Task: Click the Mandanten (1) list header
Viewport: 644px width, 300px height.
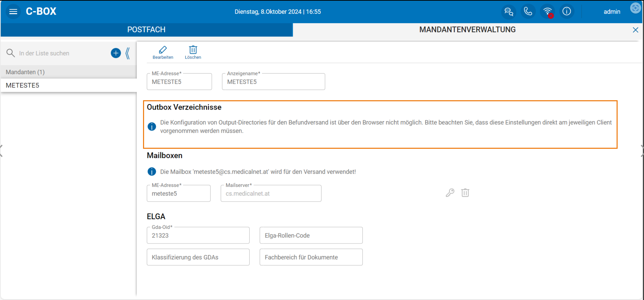Action: (68, 72)
